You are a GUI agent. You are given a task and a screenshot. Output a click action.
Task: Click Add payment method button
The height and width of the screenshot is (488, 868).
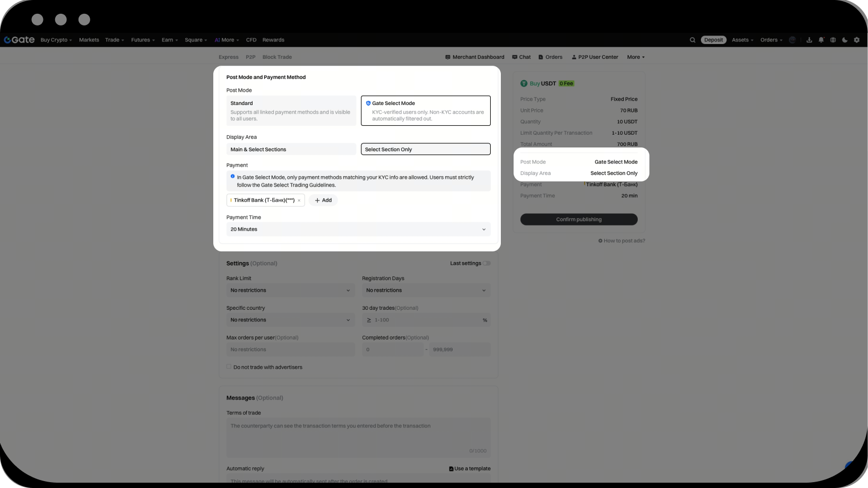323,201
